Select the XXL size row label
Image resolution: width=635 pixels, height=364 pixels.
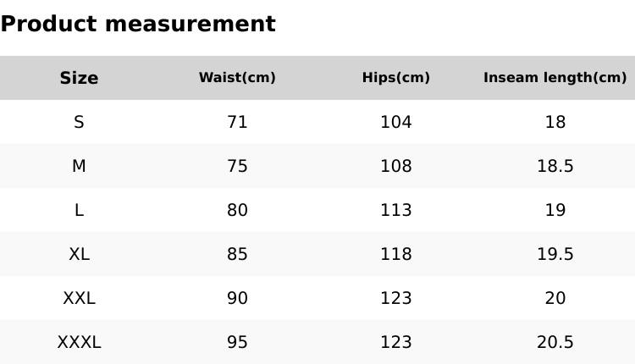pyautogui.click(x=79, y=298)
